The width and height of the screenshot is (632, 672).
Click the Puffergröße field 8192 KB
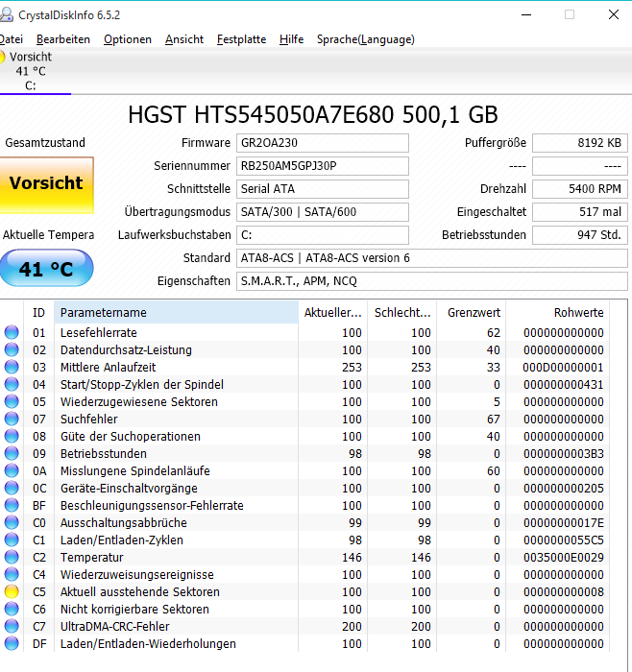pos(580,143)
